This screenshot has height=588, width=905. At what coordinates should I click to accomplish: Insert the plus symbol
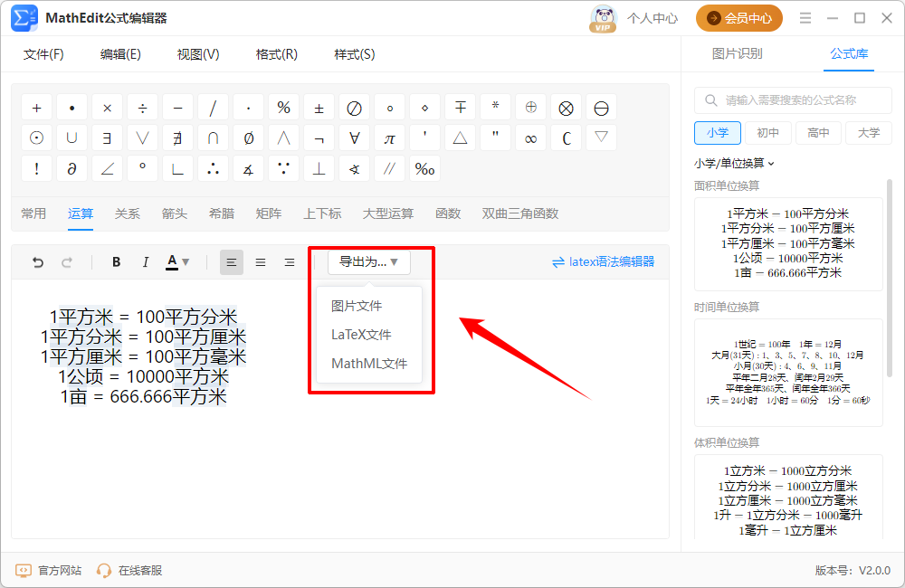tap(36, 108)
